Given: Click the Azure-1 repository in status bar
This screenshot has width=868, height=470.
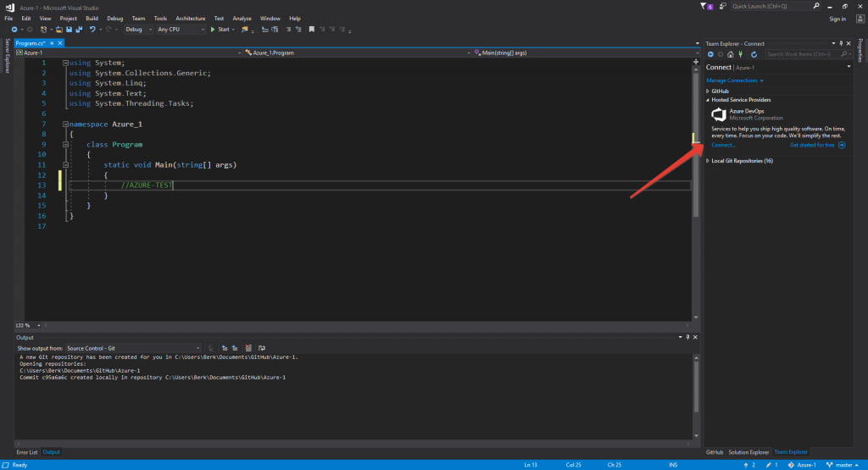Looking at the screenshot, I should coord(802,465).
